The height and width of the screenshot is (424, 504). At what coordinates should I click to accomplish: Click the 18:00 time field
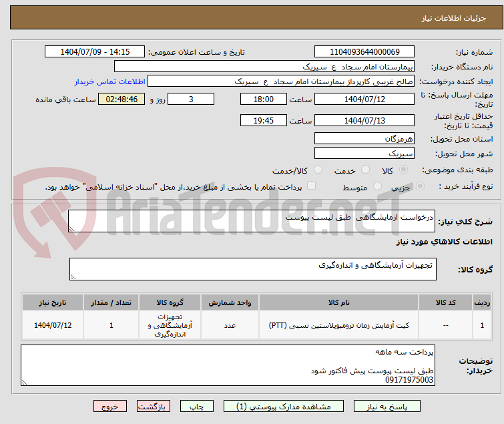point(264,99)
